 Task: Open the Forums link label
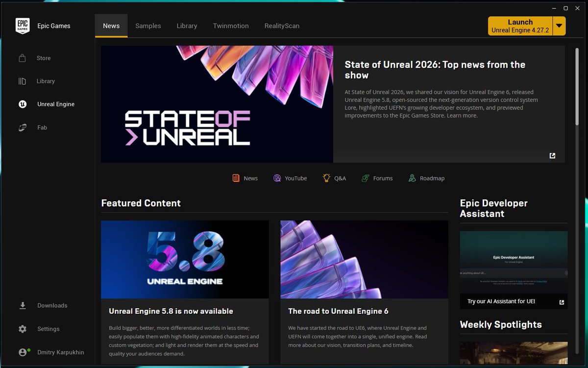(383, 178)
